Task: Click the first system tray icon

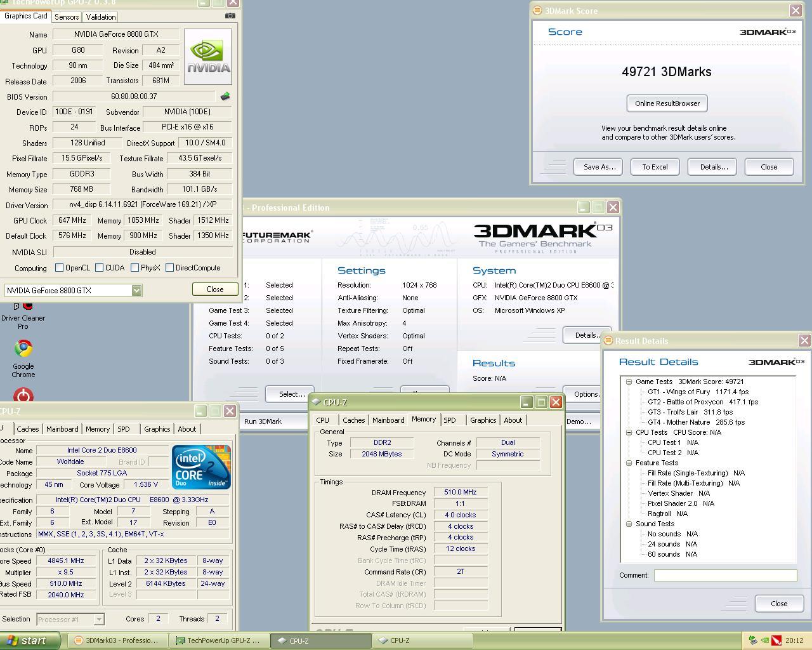Action: [x=753, y=640]
